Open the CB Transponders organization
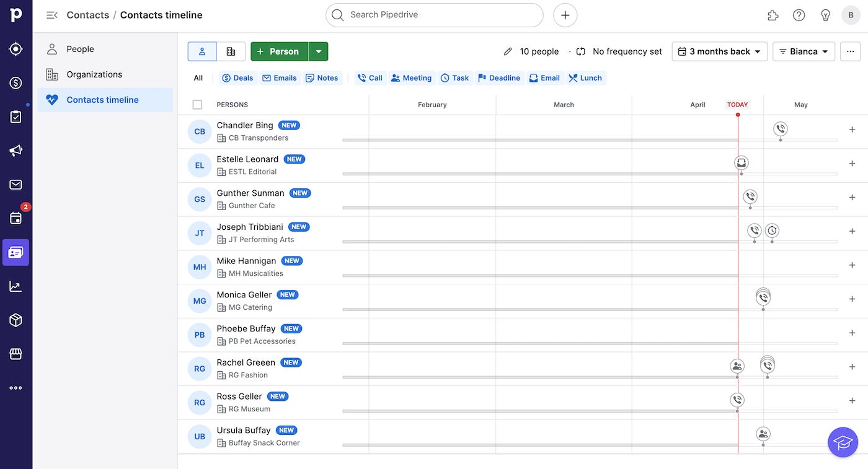Image resolution: width=868 pixels, height=469 pixels. coord(259,138)
